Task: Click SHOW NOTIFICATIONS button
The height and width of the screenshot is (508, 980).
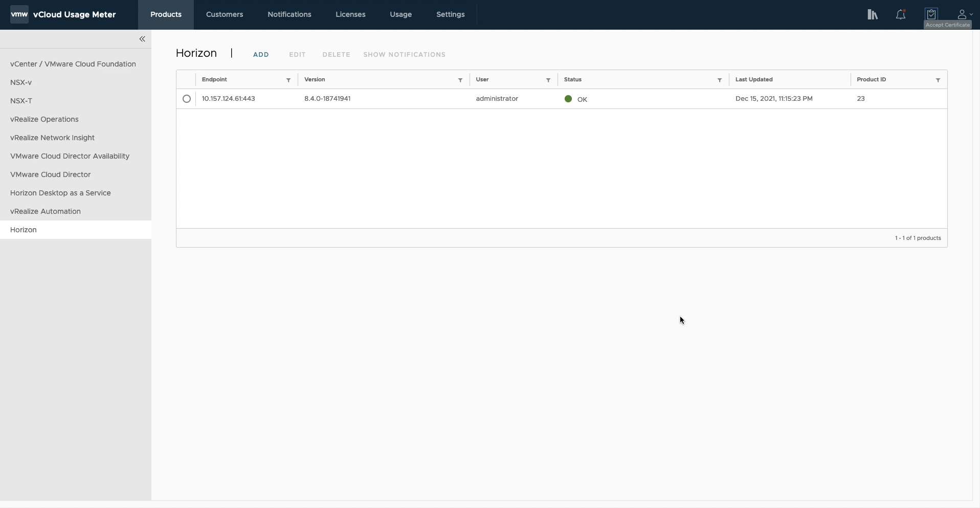Action: click(x=405, y=54)
